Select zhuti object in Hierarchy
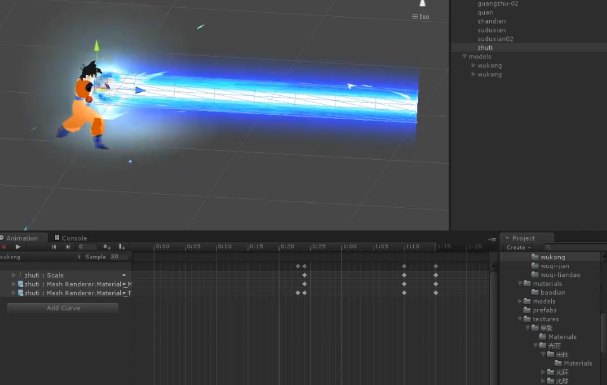The width and height of the screenshot is (607, 385). coord(485,48)
